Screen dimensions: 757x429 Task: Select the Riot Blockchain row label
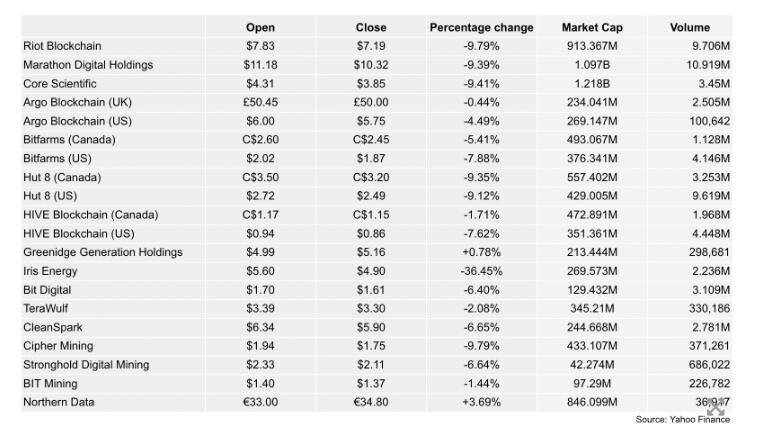[x=62, y=46]
